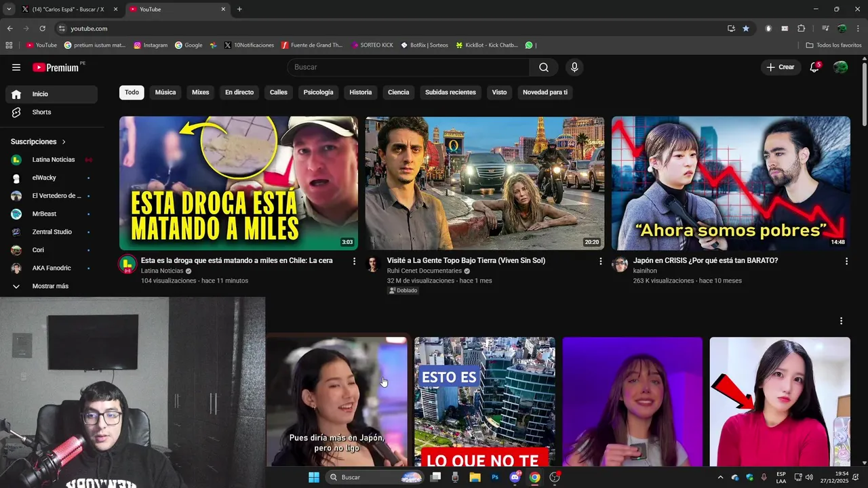The image size is (868, 488).
Task: Open the SORTEO KICK bookmark
Action: tap(372, 45)
